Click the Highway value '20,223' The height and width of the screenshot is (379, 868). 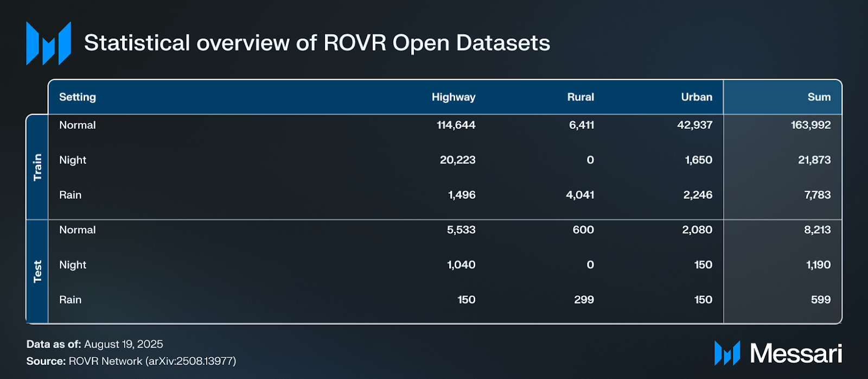458,160
